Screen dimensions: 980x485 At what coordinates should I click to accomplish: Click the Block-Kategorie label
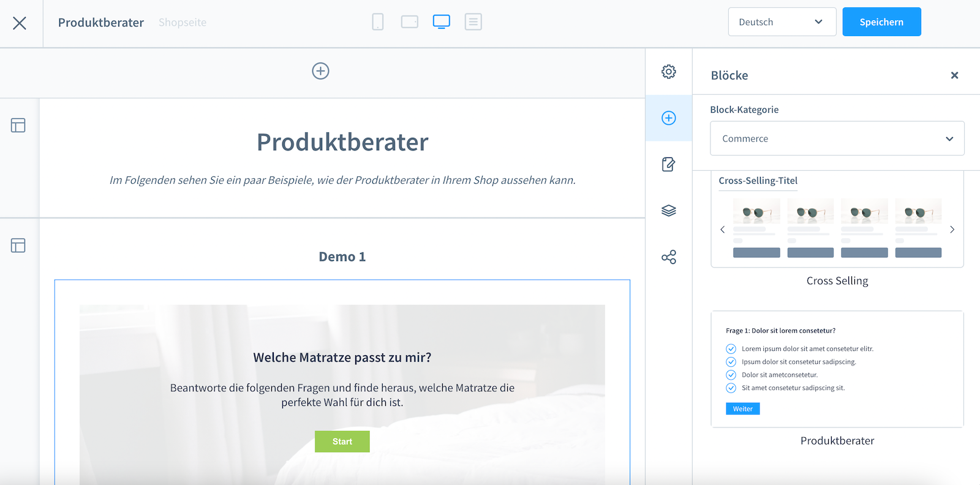(x=744, y=110)
